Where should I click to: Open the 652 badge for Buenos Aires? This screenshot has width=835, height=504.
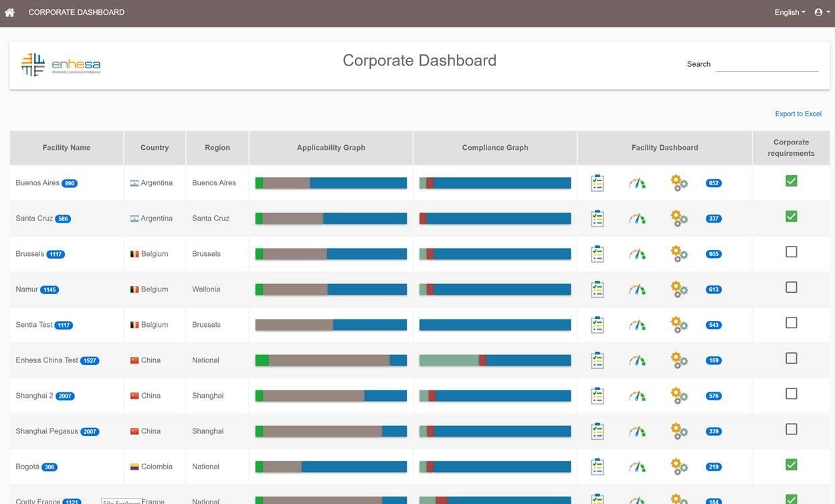(714, 183)
